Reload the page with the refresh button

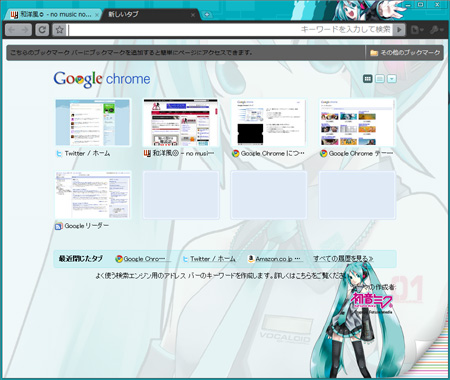click(x=42, y=30)
